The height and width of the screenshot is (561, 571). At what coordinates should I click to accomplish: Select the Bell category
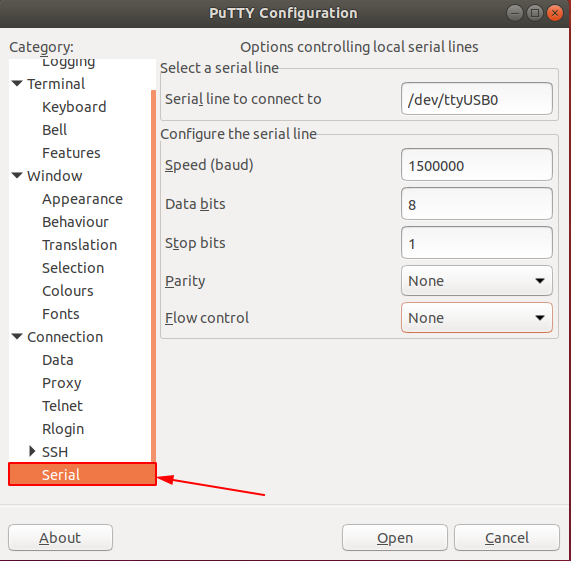(x=55, y=130)
